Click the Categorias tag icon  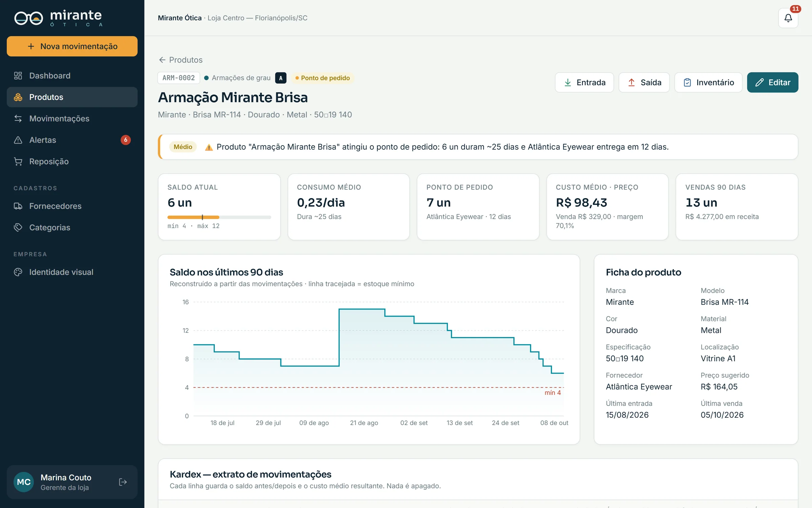[18, 227]
